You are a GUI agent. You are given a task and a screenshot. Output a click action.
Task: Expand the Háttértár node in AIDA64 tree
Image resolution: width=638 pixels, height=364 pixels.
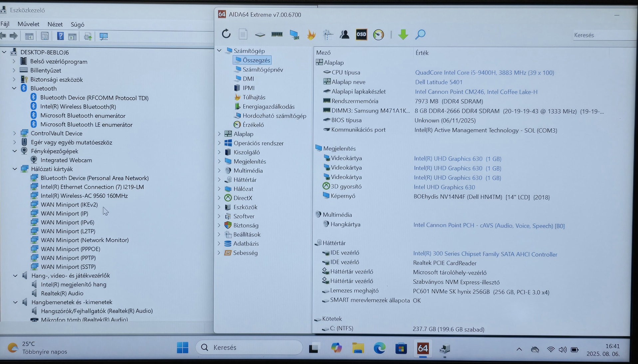(x=219, y=180)
